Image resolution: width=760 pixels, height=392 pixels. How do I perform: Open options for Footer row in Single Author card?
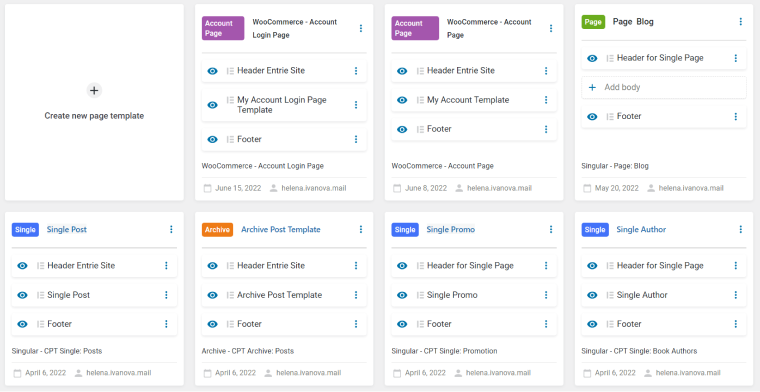(736, 324)
